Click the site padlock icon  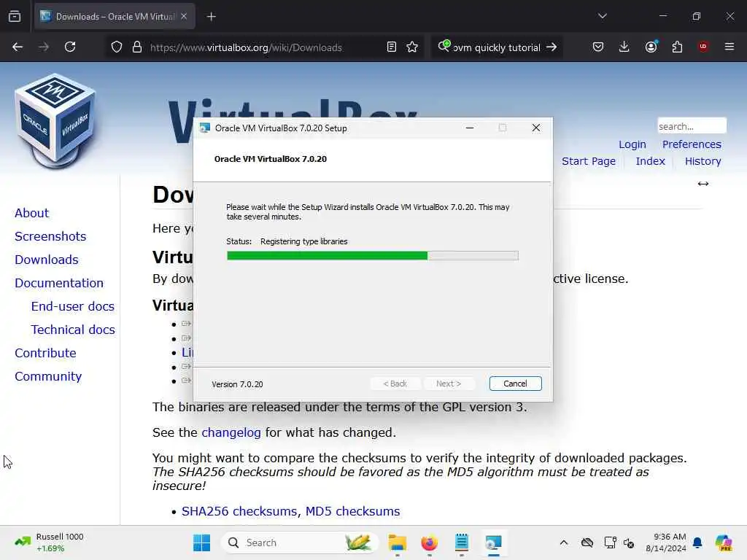pyautogui.click(x=137, y=47)
